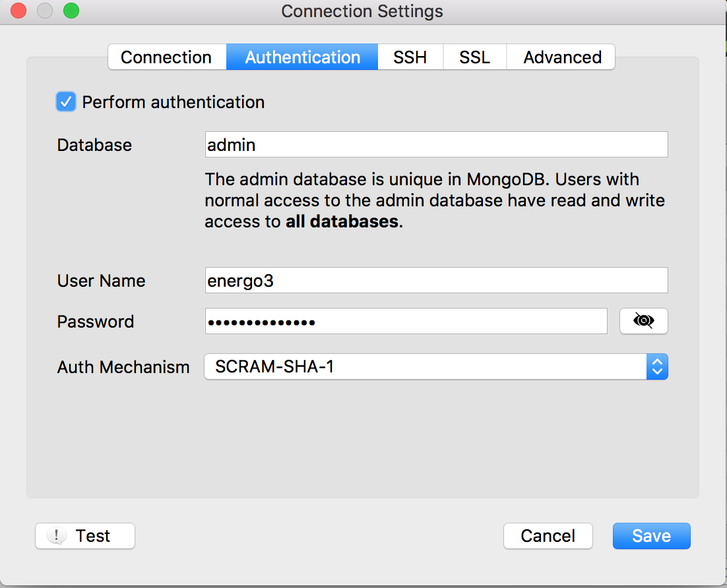Click the Connection Settings title bar
Image resolution: width=727 pixels, height=588 pixels.
(x=362, y=11)
